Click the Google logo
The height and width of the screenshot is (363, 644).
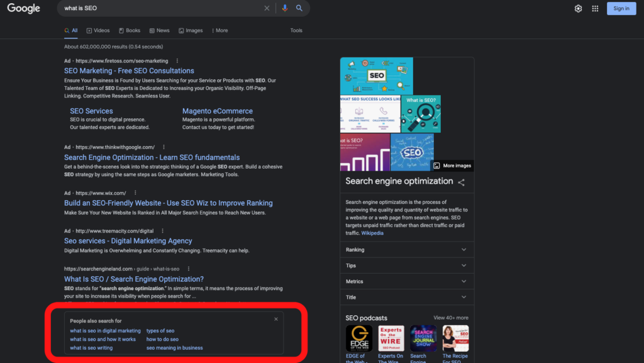coord(23,8)
